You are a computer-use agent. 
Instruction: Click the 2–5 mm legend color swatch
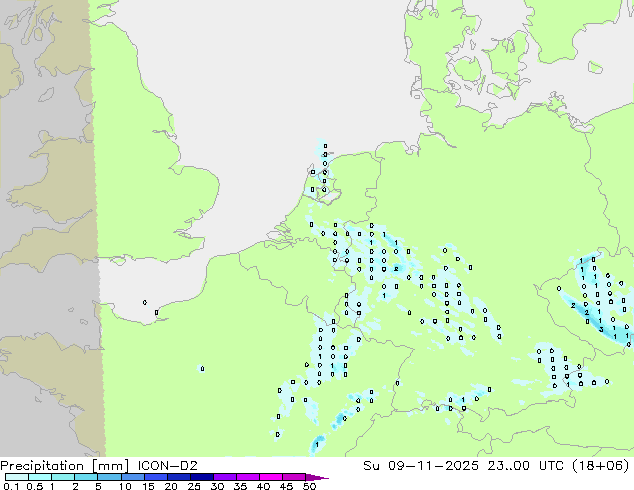86,477
